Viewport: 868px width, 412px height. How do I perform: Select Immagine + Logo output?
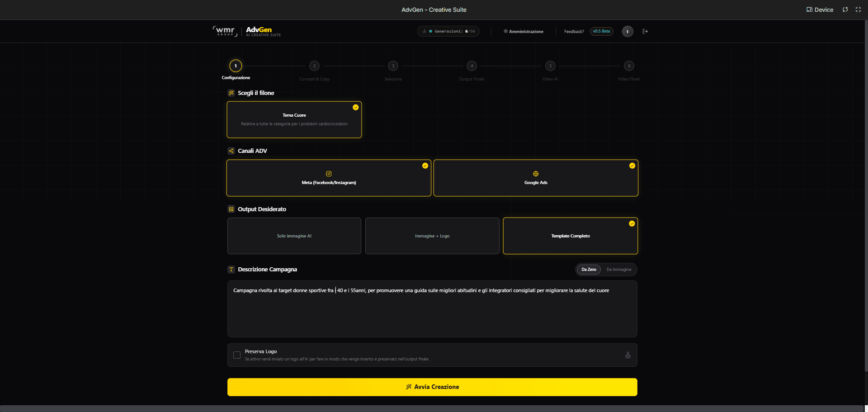point(432,236)
